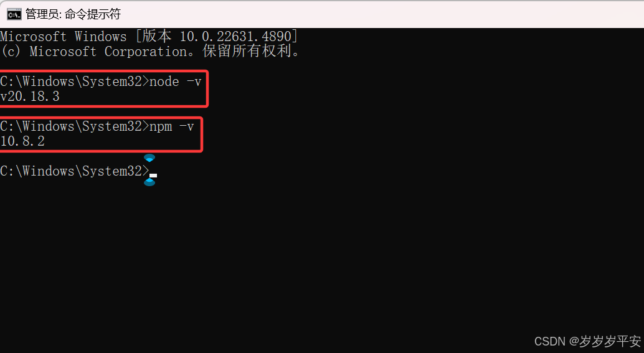Select the 10.8.2 npm version output

pos(22,141)
